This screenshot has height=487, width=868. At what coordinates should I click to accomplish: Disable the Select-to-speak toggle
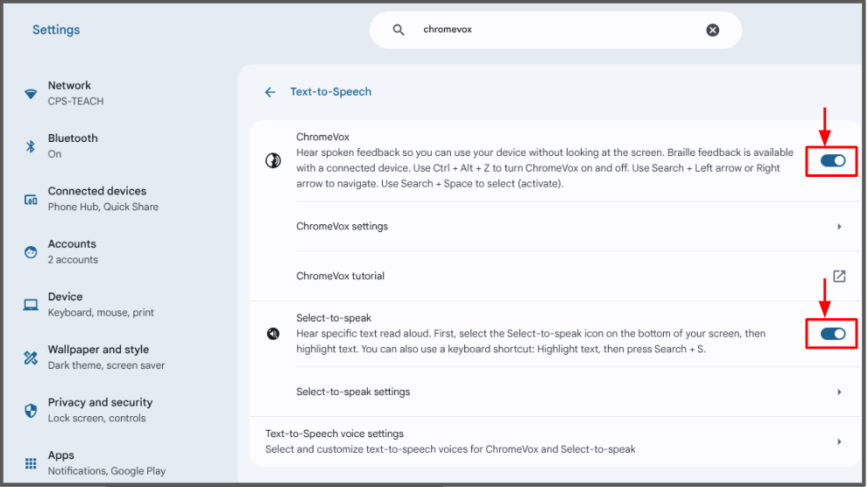[833, 333]
